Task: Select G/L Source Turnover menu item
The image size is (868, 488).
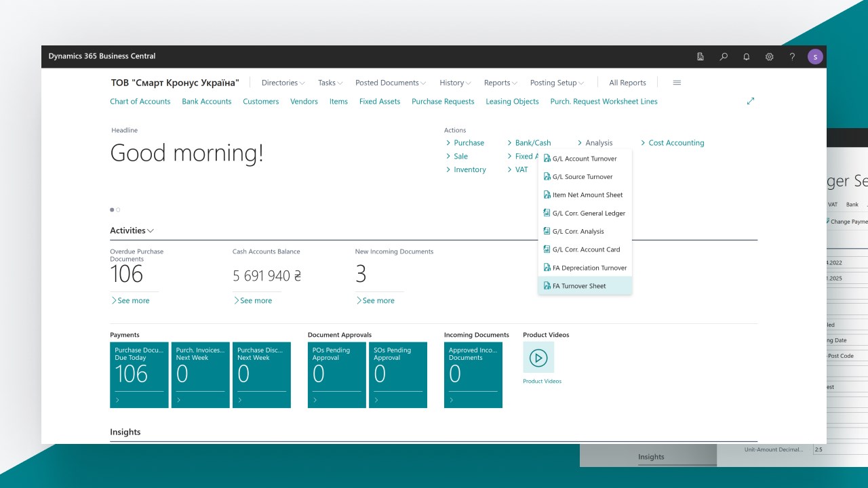Action: coord(585,177)
